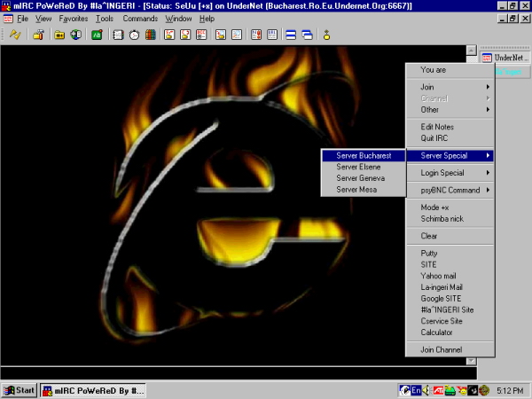Open the Channels folder toolbar icon

[x=59, y=35]
